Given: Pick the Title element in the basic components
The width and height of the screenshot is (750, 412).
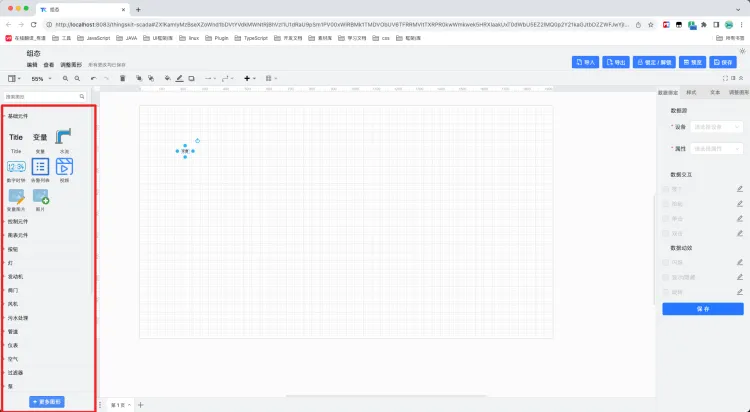Looking at the screenshot, I should (16, 137).
